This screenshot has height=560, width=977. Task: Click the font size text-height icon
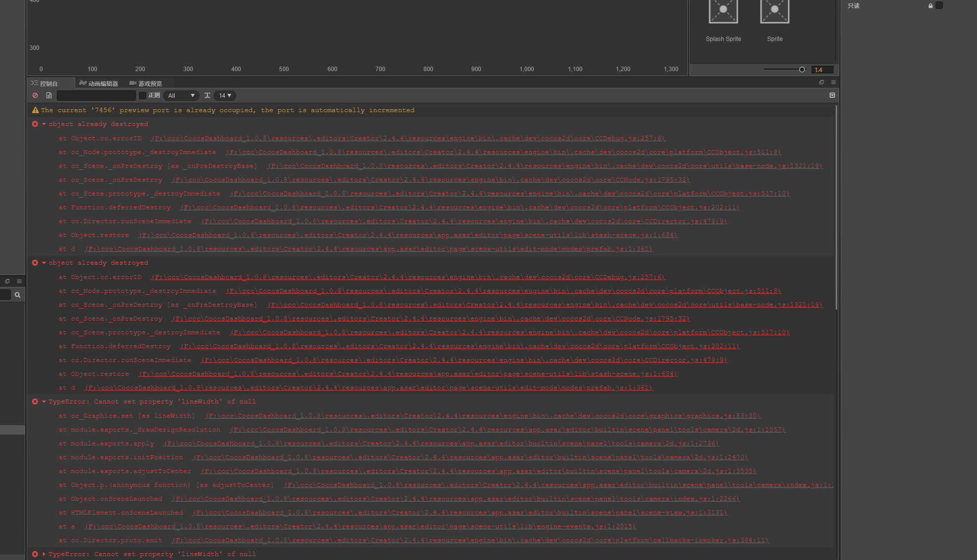[207, 95]
